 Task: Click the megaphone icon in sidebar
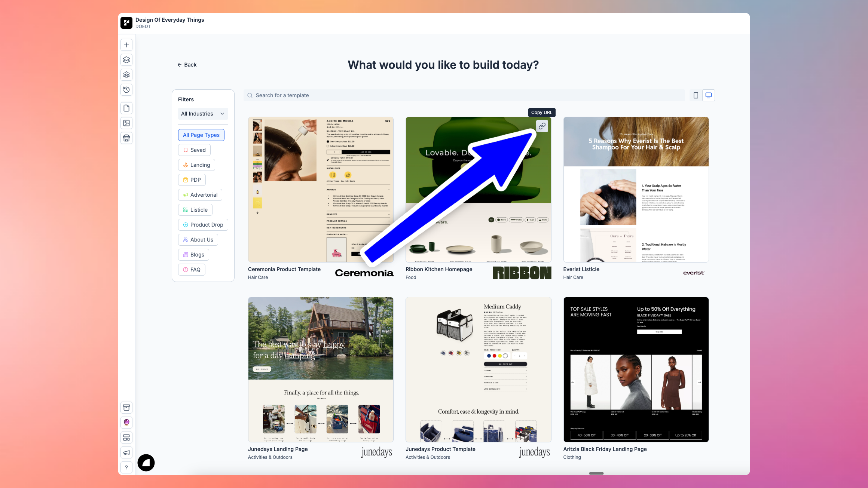click(x=126, y=452)
